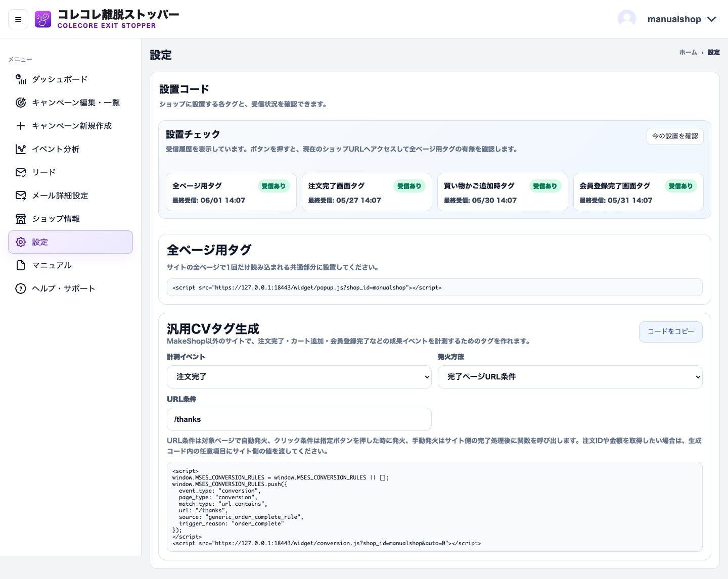Select the 設定 menu item
Screen dimensions: 728x579
70,242
